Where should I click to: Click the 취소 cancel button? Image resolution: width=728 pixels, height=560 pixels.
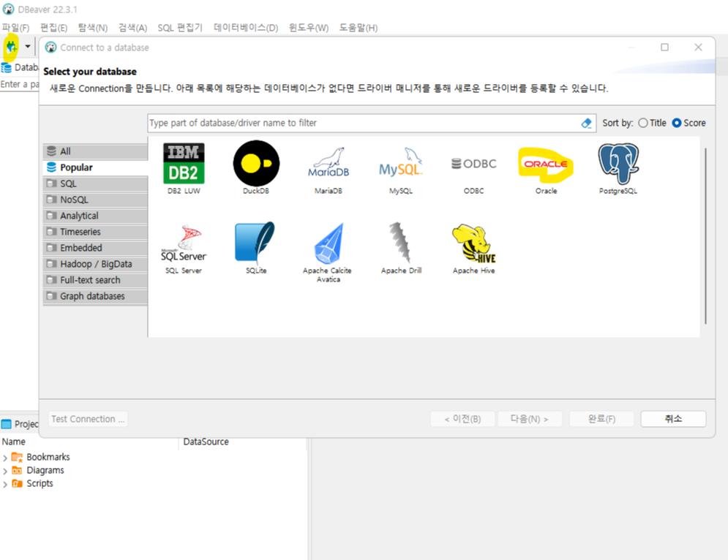point(673,419)
